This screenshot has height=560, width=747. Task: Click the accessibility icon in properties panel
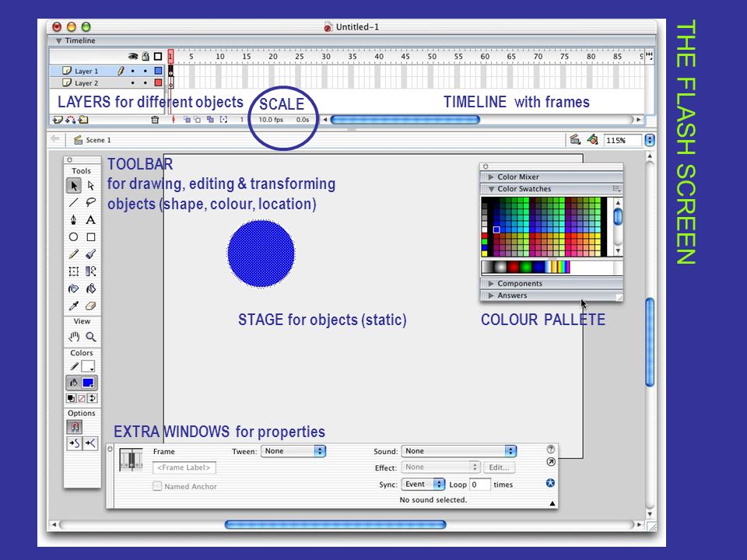[x=550, y=483]
